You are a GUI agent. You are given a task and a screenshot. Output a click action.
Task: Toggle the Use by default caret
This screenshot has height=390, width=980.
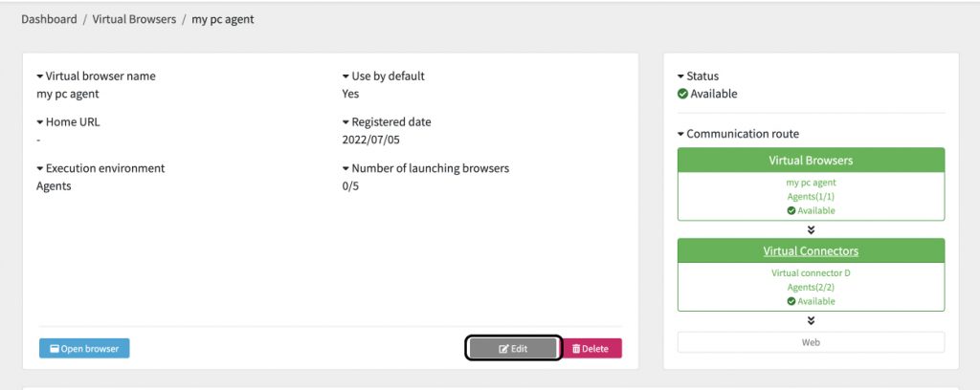tap(345, 76)
